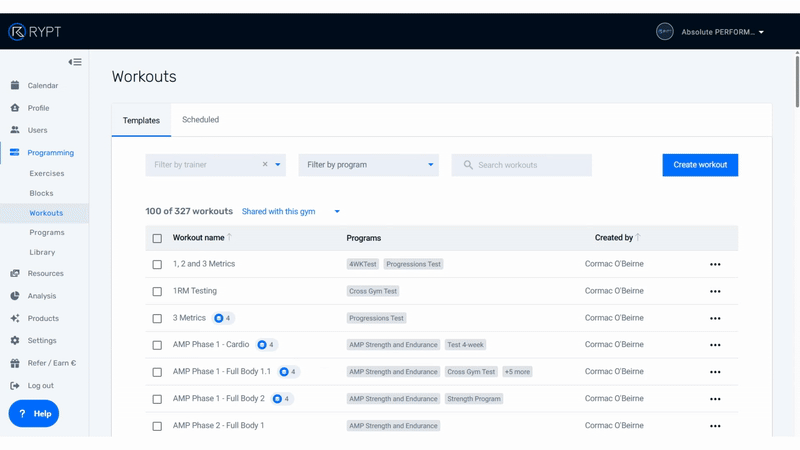Select AMP Phase 1 - Full Body 2 checkbox

157,399
